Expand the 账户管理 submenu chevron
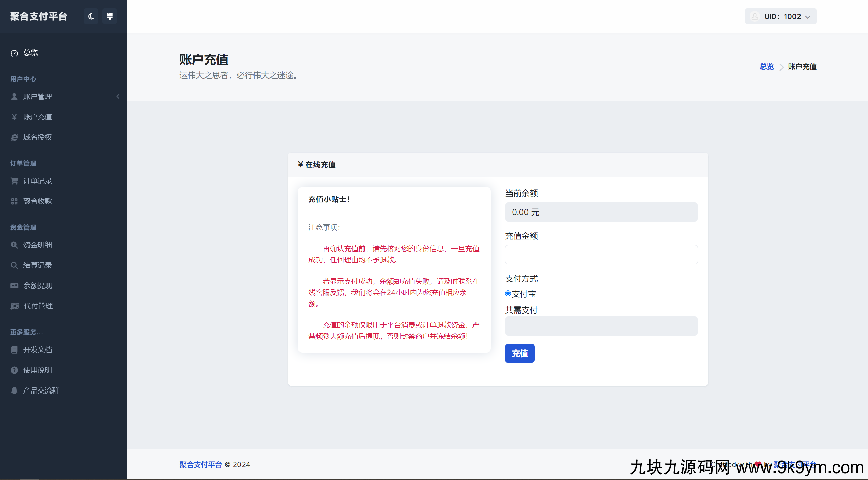This screenshot has height=480, width=868. point(118,97)
